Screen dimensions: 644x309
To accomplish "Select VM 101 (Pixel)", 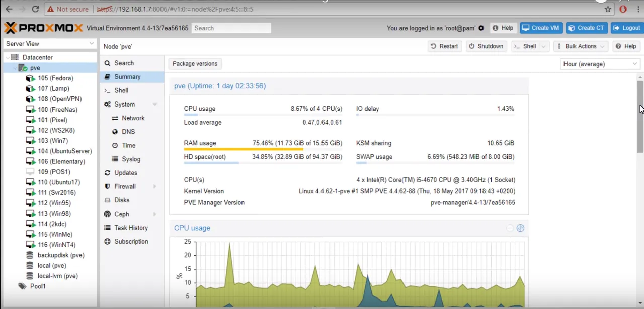I will [52, 120].
